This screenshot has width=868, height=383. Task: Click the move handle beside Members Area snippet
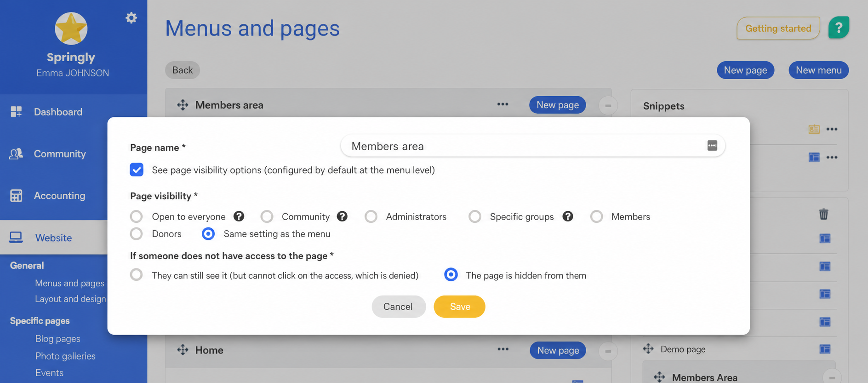pyautogui.click(x=659, y=377)
